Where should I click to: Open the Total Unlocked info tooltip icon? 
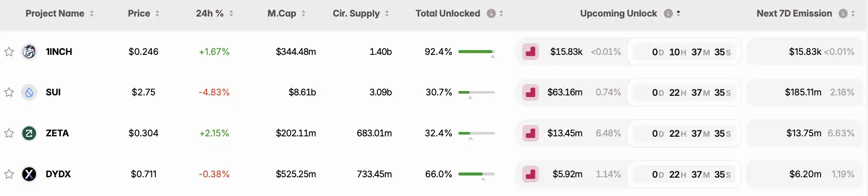(x=491, y=14)
